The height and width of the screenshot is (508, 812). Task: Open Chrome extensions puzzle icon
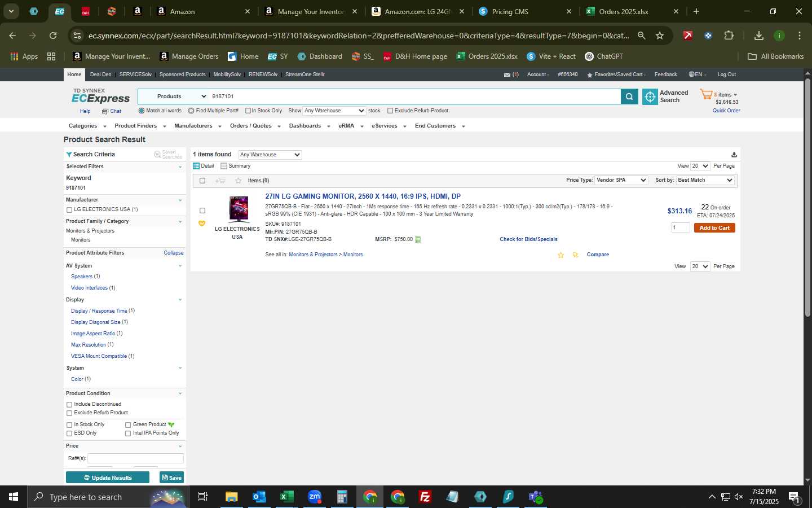tap(729, 36)
